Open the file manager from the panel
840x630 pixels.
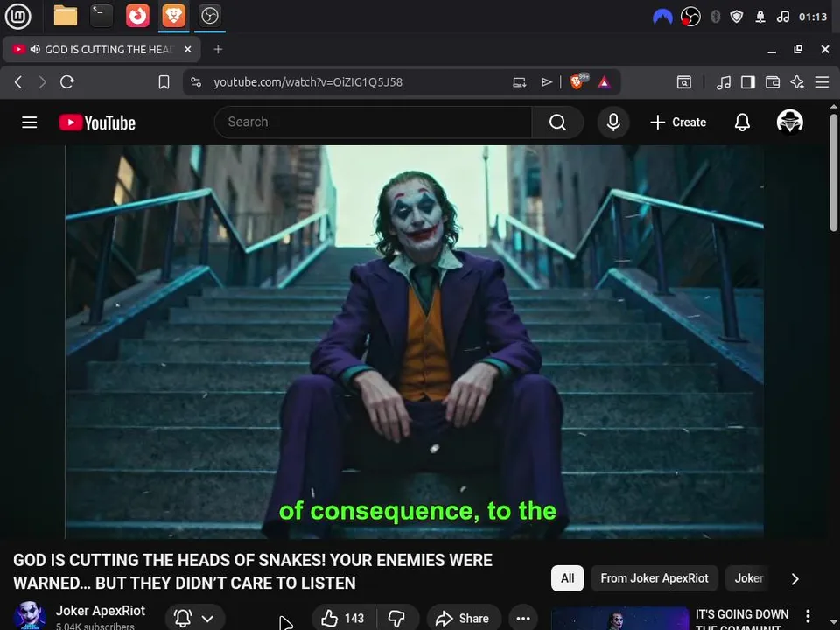pos(66,16)
